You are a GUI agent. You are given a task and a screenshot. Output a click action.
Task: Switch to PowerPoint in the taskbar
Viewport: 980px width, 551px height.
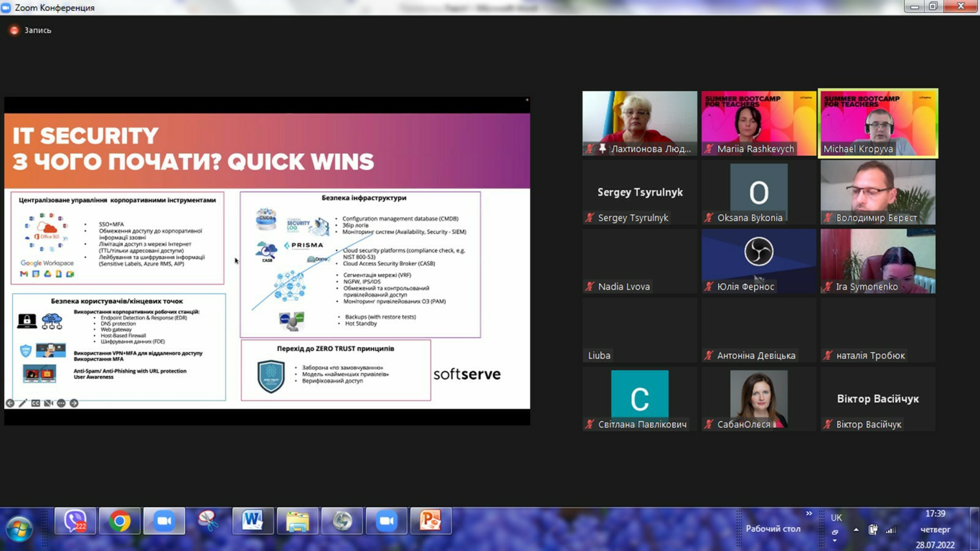click(x=431, y=522)
